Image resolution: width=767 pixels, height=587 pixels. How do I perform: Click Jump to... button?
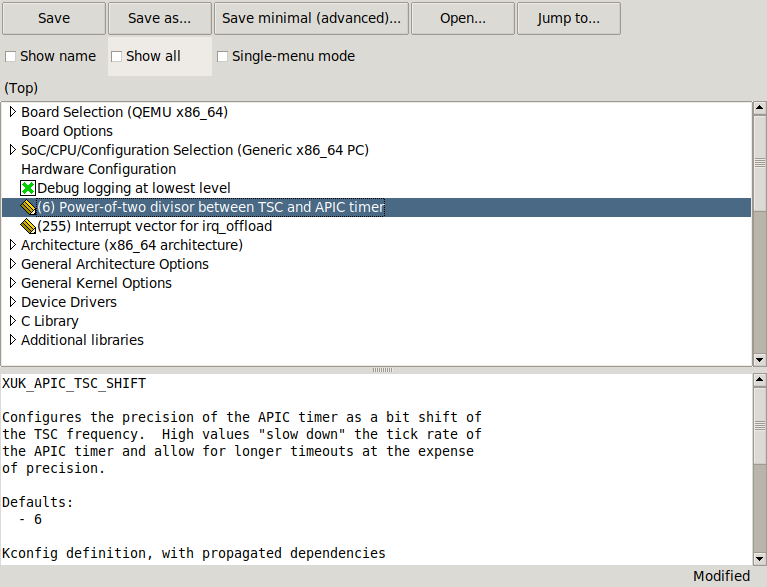pyautogui.click(x=568, y=18)
